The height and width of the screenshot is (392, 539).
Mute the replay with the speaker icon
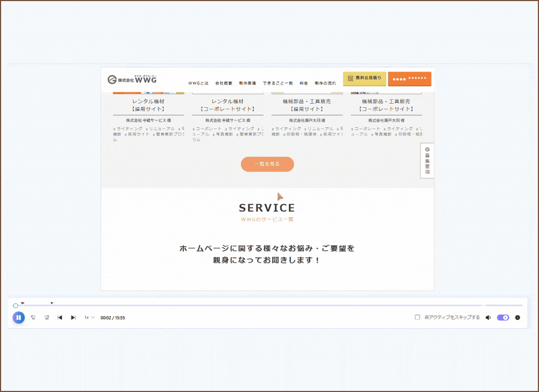488,317
